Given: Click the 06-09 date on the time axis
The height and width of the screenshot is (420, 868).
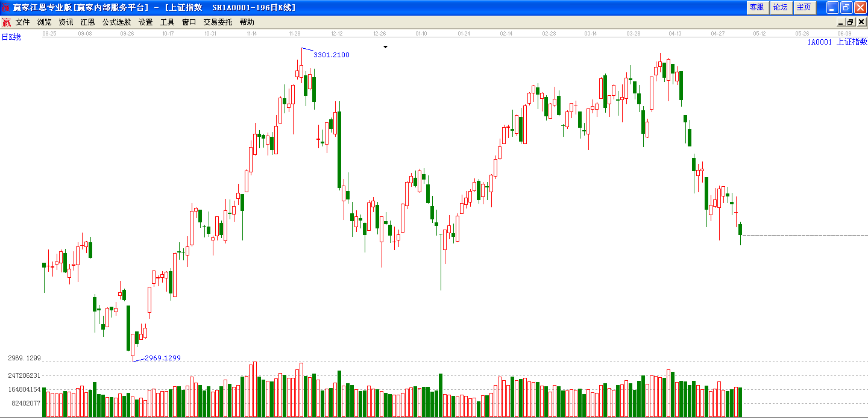Looking at the screenshot, I should 844,34.
